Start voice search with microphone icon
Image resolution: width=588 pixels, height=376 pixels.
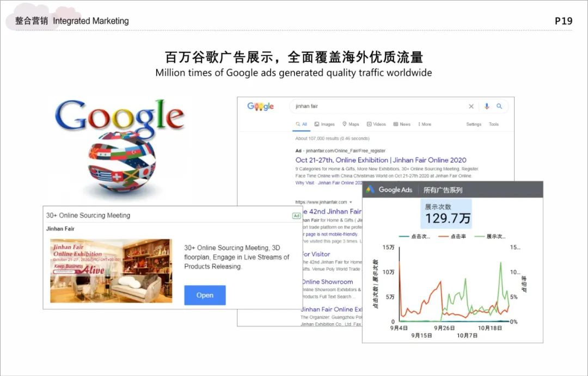click(x=486, y=107)
